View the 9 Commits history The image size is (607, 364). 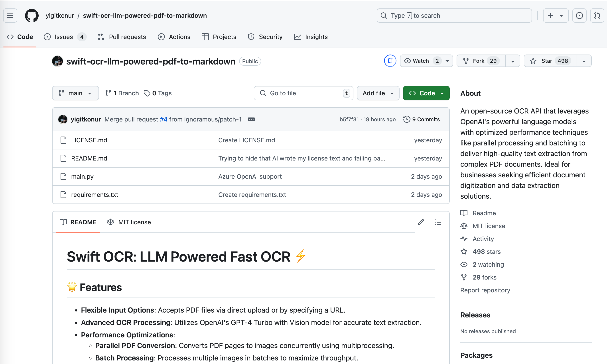[x=422, y=119]
